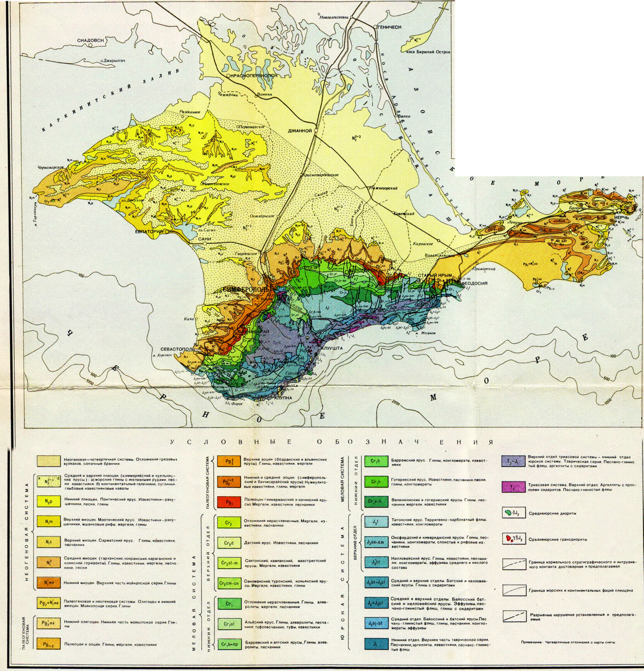
Task: Select the 2000 depth contour label
Action: [395, 402]
